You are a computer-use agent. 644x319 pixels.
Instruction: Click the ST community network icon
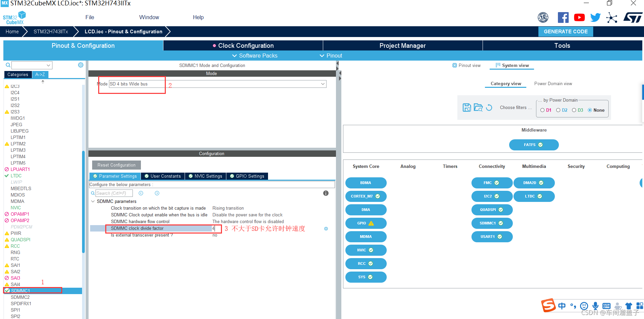(x=612, y=17)
